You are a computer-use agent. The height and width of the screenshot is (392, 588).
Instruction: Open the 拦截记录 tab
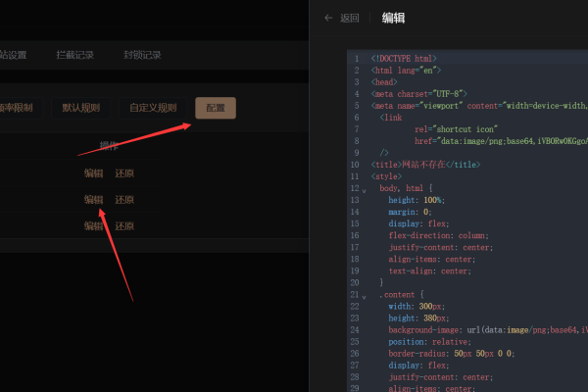75,55
